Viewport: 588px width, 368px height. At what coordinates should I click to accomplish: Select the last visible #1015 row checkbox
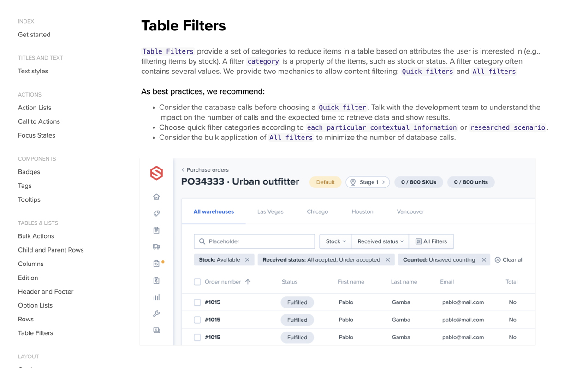[197, 338]
